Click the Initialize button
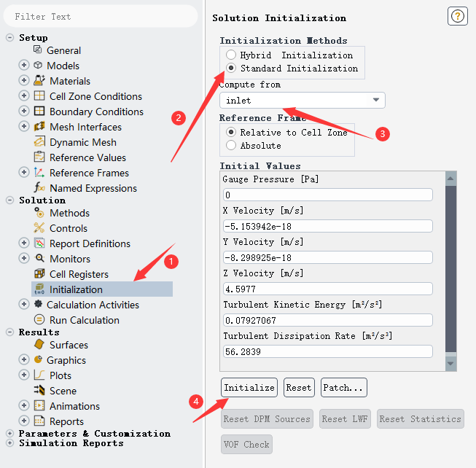Image resolution: width=476 pixels, height=468 pixels. [249, 388]
